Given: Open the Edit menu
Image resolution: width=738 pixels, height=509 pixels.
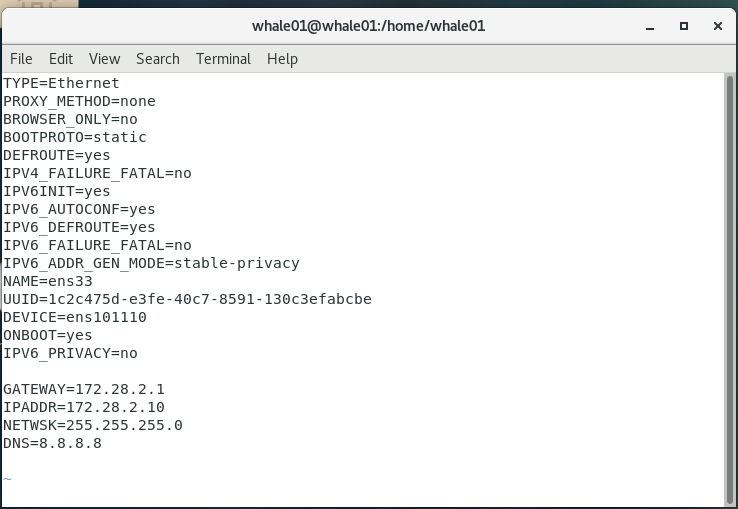Looking at the screenshot, I should click(x=61, y=59).
